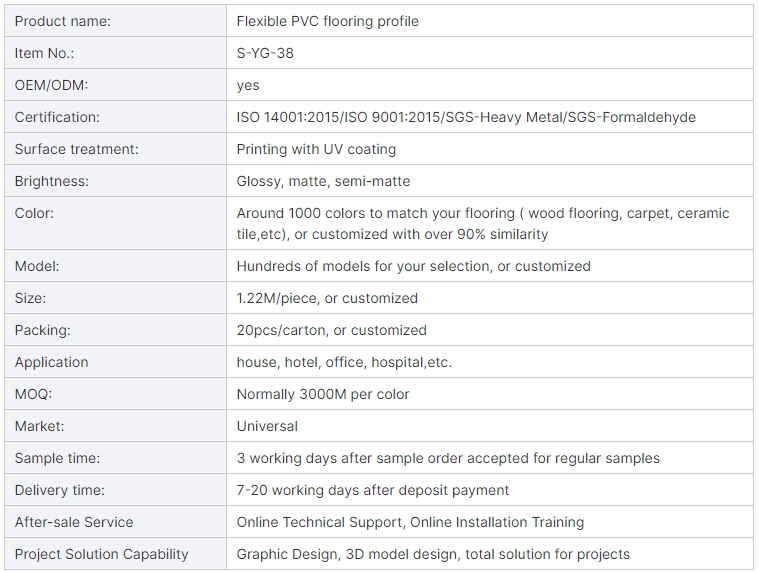The image size is (759, 572).
Task: Click "1.22M/piece, or customized" size value
Action: [327, 298]
